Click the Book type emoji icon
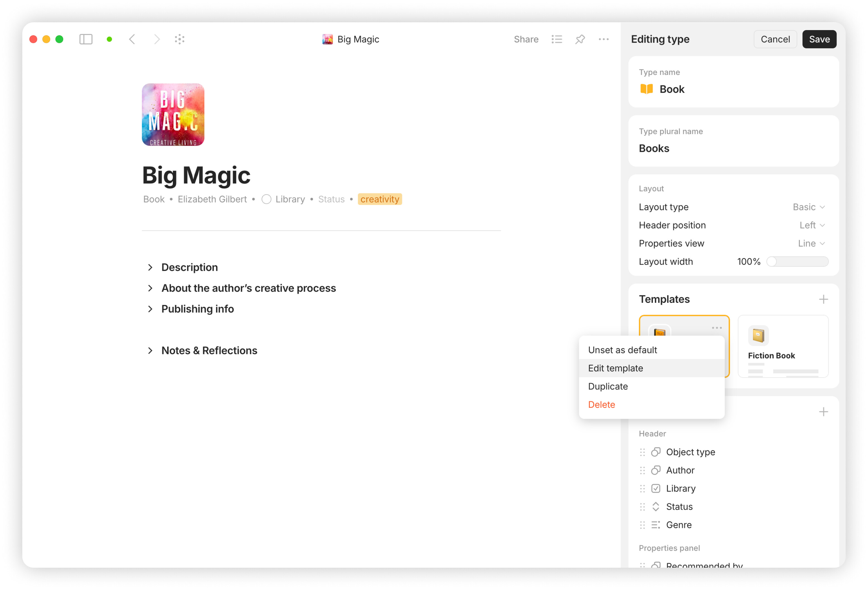 coord(646,89)
